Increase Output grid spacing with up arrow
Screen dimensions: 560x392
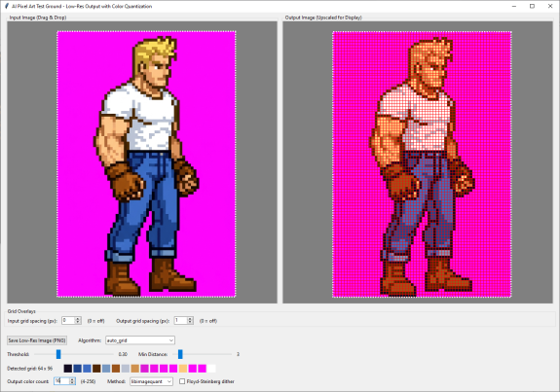coord(190,318)
